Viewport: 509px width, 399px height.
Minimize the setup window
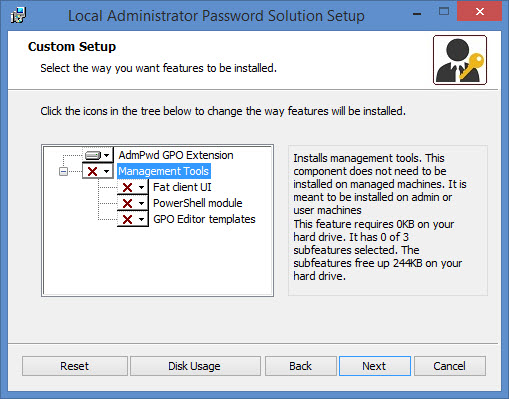click(417, 14)
